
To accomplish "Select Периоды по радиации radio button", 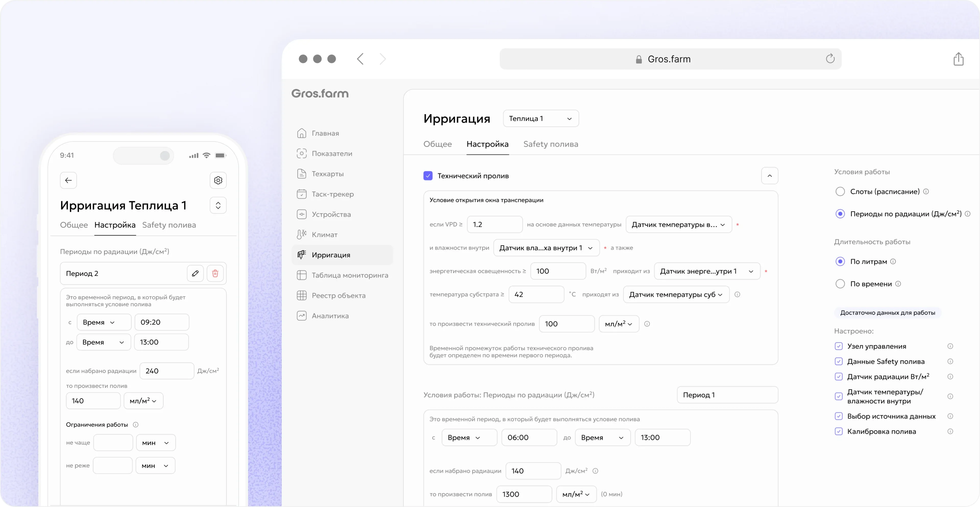I will (840, 214).
